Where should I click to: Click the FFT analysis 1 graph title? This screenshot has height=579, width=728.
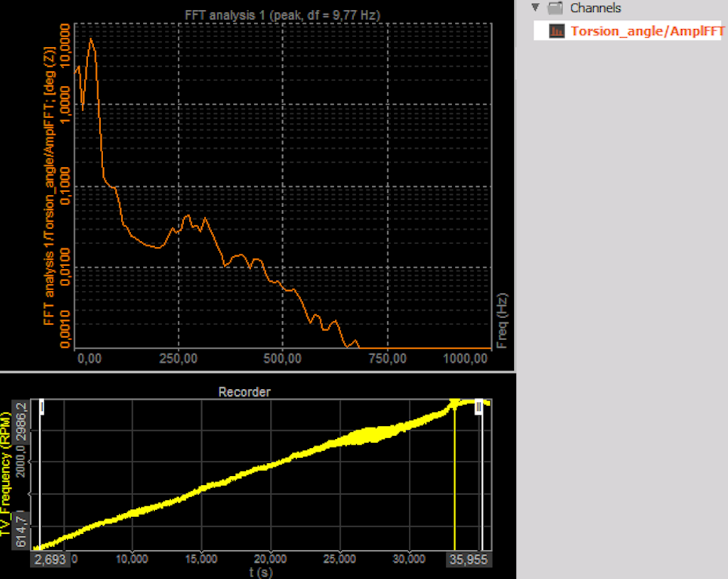[x=282, y=16]
